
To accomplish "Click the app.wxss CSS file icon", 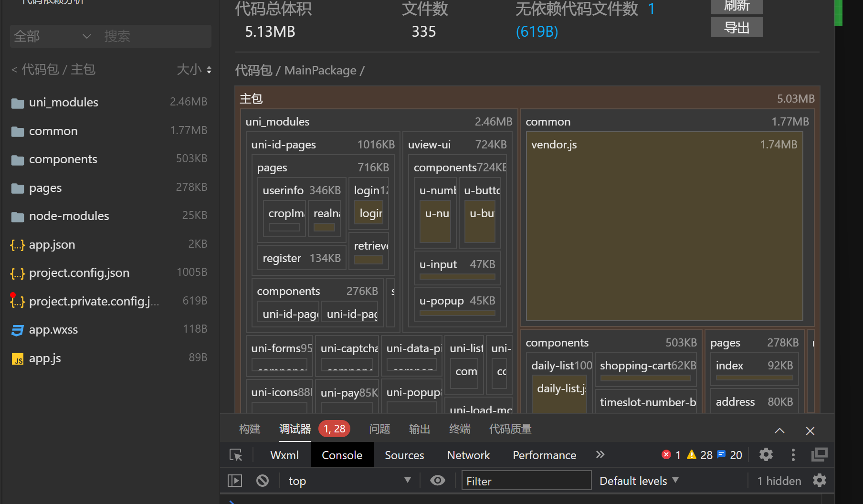I will click(x=18, y=330).
